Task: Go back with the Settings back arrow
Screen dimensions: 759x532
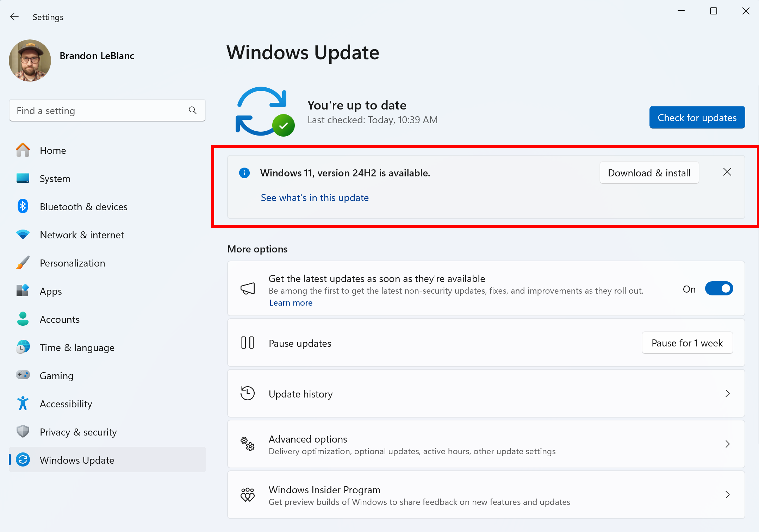Action: pyautogui.click(x=14, y=17)
